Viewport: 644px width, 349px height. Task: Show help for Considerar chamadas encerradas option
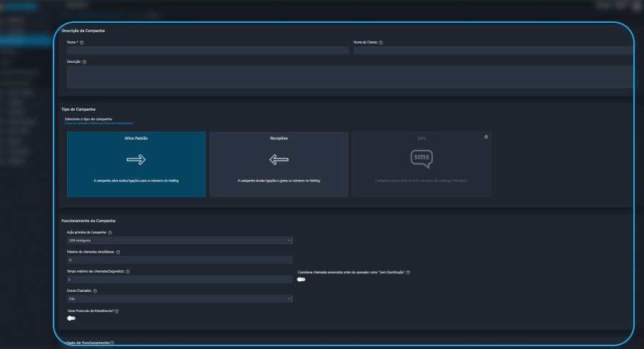tap(408, 272)
